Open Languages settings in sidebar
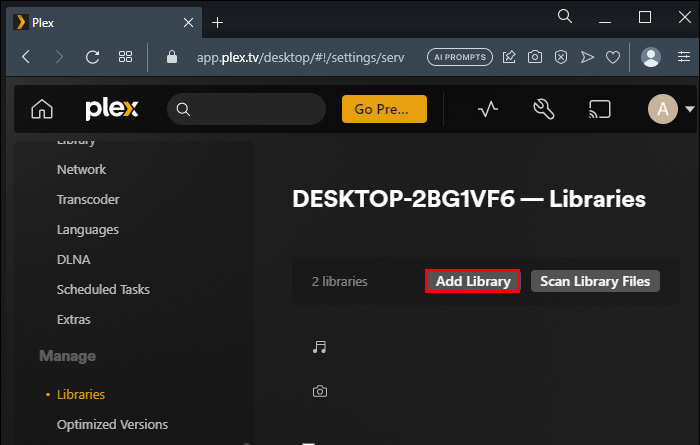 pyautogui.click(x=88, y=230)
